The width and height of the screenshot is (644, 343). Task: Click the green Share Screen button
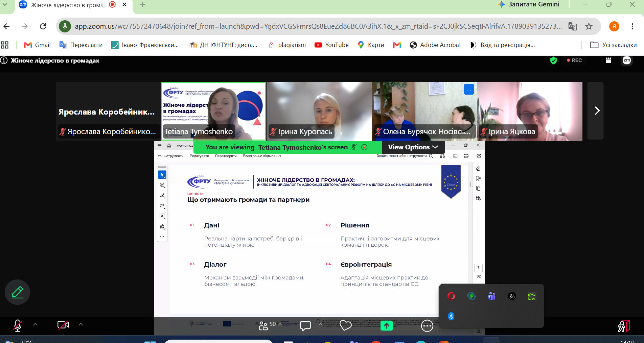(x=386, y=325)
